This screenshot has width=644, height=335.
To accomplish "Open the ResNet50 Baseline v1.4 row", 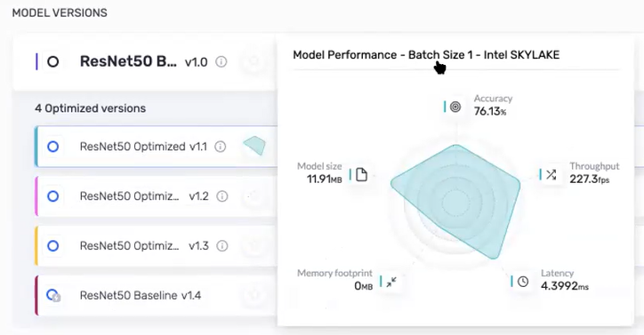I will (156, 296).
